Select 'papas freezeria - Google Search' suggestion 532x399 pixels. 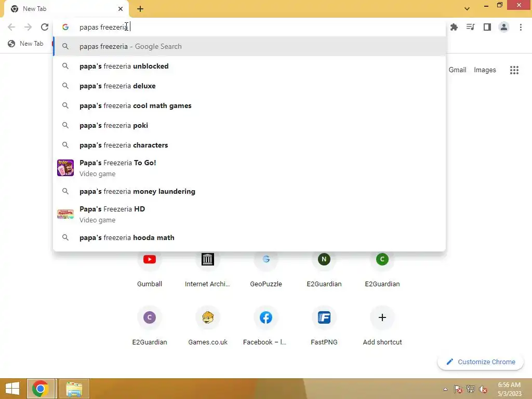[x=249, y=46]
